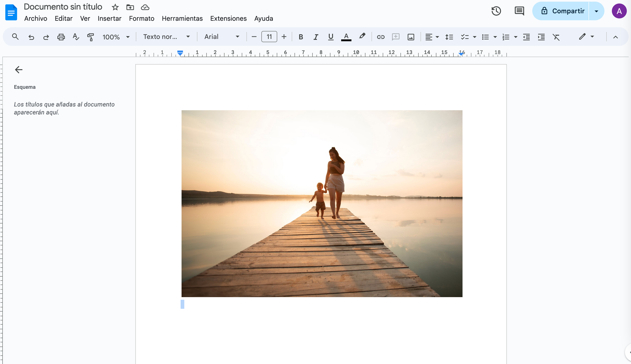
Task: Click the clear formatting icon
Action: [x=556, y=37]
